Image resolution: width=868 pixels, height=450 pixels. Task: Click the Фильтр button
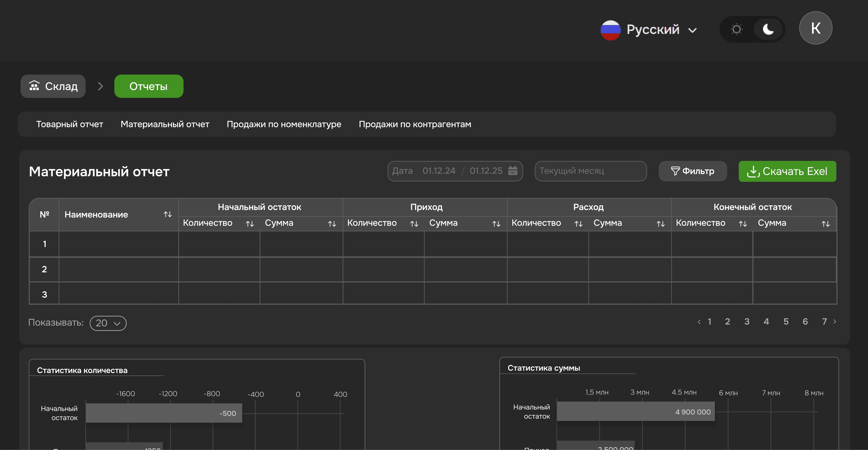pos(692,171)
